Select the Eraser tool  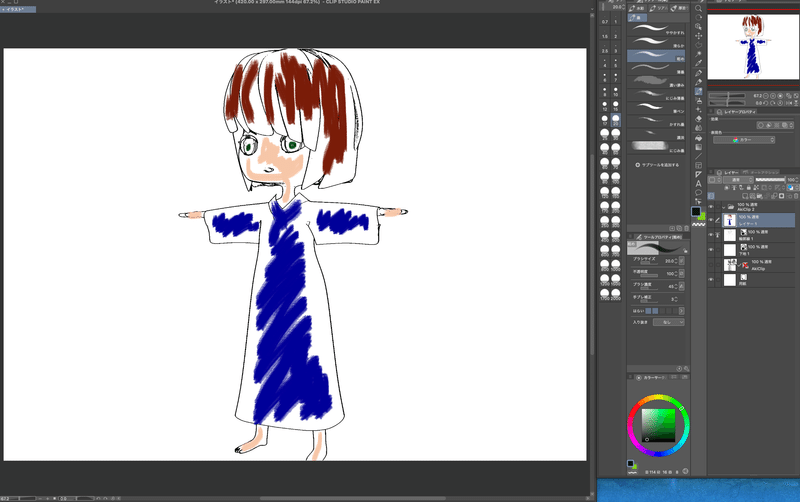(698, 118)
